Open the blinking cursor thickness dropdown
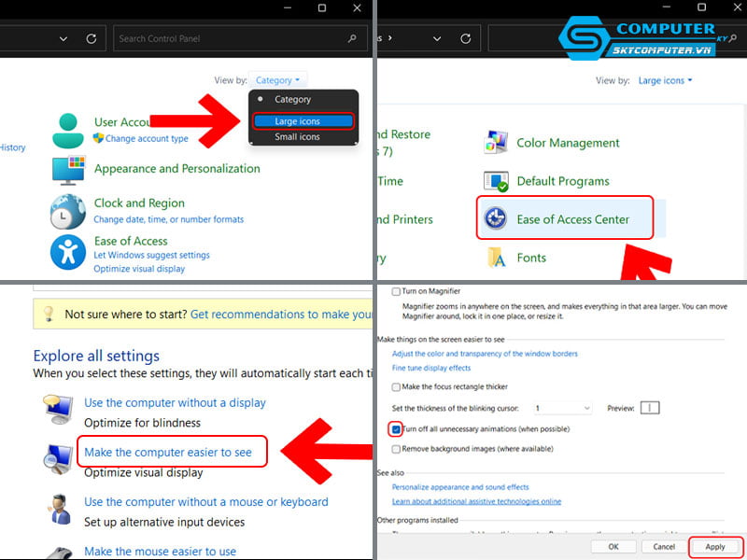 (x=562, y=408)
